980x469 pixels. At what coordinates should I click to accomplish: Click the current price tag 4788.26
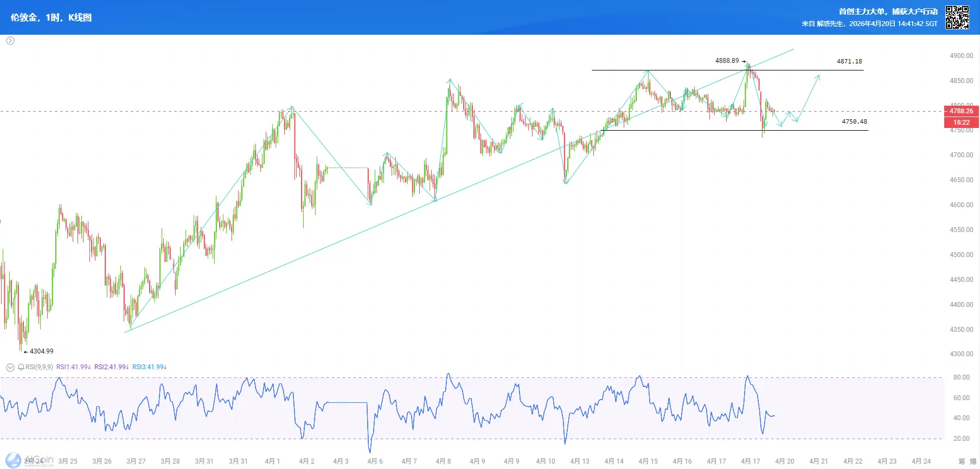961,111
